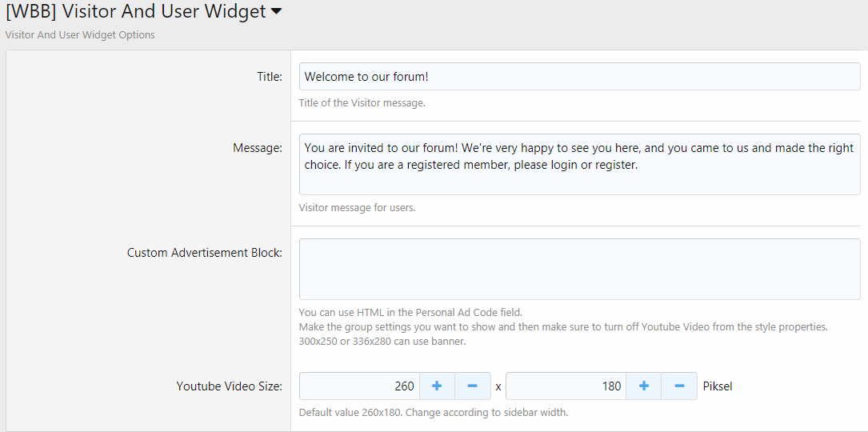The image size is (868, 432).
Task: Focus the Title text field
Action: pyautogui.click(x=579, y=77)
